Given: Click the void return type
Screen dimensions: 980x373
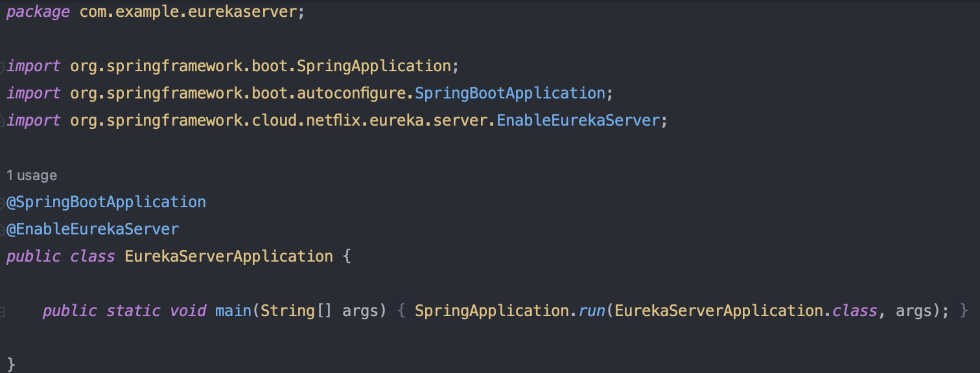Looking at the screenshot, I should click(x=188, y=311).
